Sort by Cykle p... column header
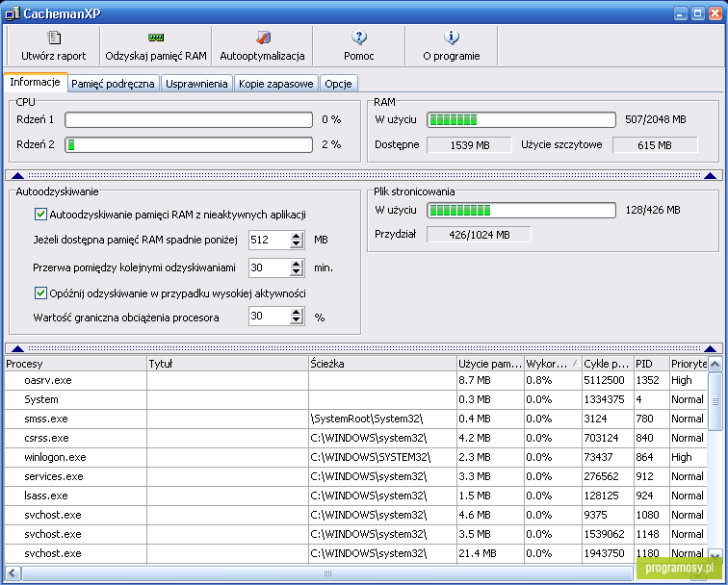The height and width of the screenshot is (585, 728). [608, 364]
